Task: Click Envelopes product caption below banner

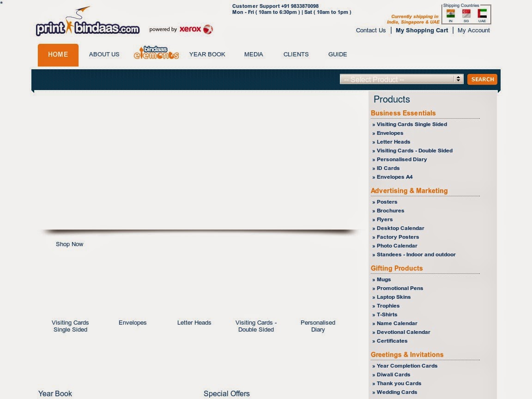Action: [x=133, y=323]
